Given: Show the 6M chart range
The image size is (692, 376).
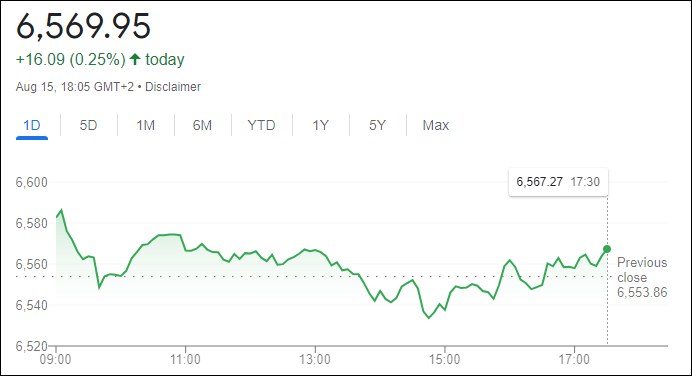Looking at the screenshot, I should pos(202,126).
